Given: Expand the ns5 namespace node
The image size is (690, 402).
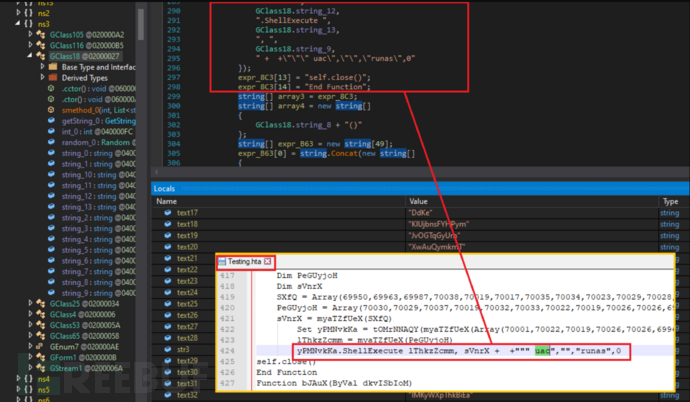Looking at the screenshot, I should pos(18,389).
